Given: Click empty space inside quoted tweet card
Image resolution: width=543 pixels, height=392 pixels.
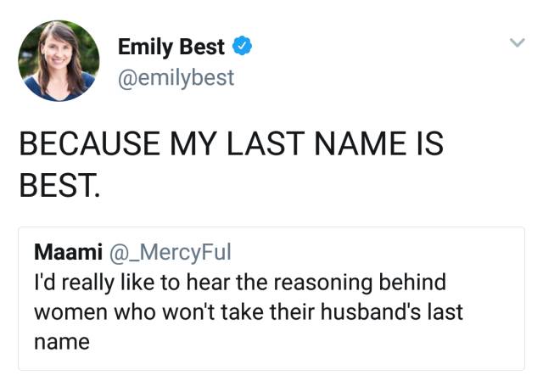Looking at the screenshot, I should [339, 346].
